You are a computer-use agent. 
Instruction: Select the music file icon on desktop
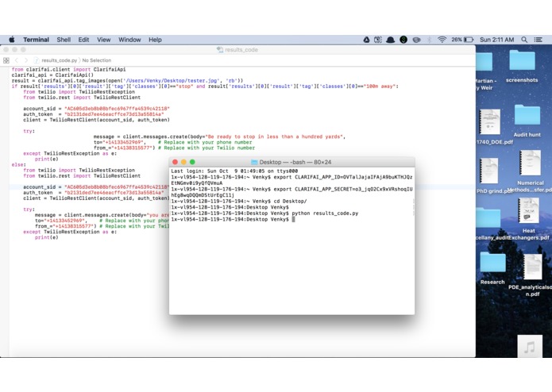click(x=530, y=347)
